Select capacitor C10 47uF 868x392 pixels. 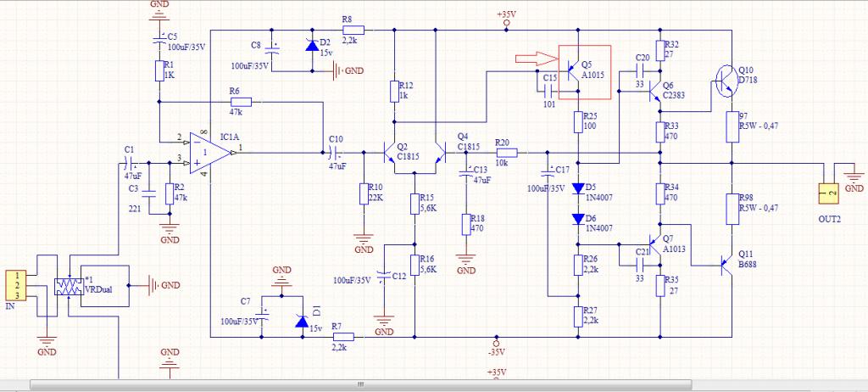click(x=336, y=152)
